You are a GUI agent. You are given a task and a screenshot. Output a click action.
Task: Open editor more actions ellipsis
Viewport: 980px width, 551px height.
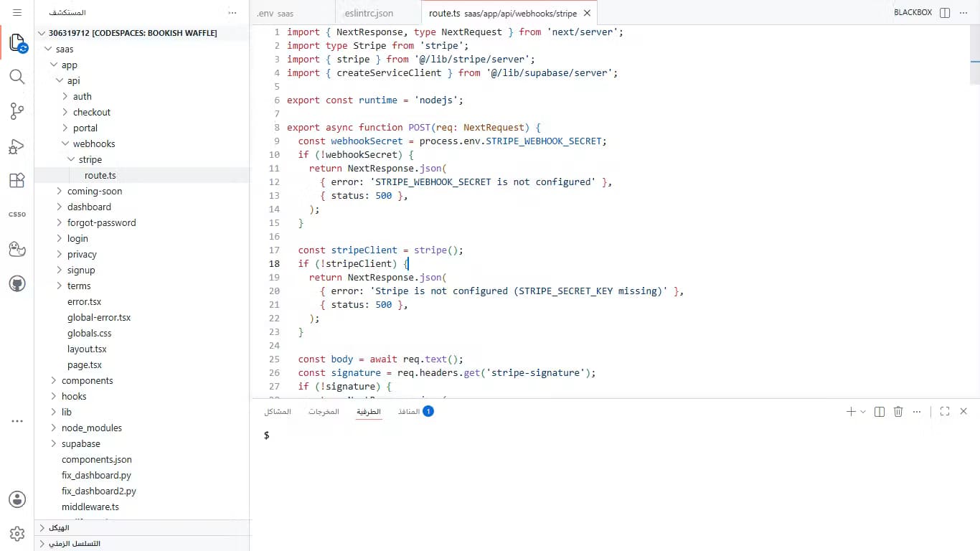tap(963, 13)
